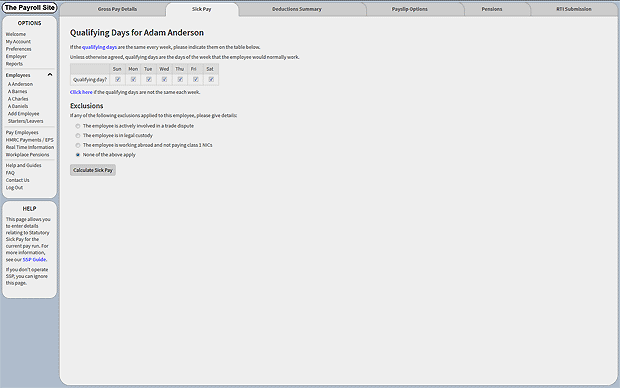The image size is (620, 388).
Task: Open the Deductions Summary tab
Action: point(297,9)
